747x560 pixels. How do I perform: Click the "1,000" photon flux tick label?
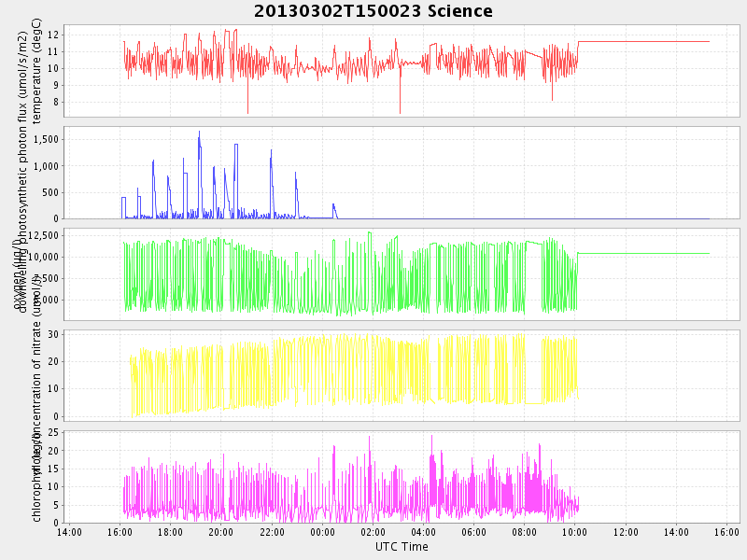coord(47,166)
